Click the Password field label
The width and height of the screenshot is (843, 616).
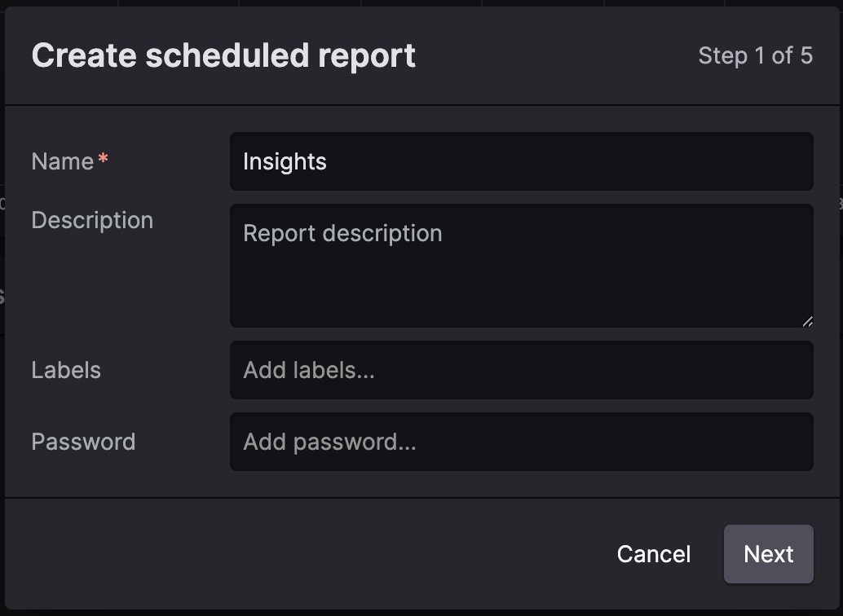click(x=83, y=442)
